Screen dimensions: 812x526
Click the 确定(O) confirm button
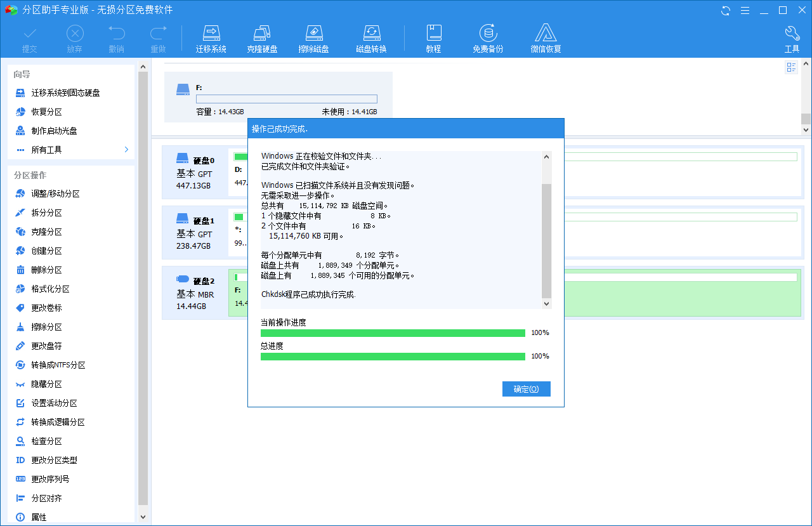coord(526,389)
